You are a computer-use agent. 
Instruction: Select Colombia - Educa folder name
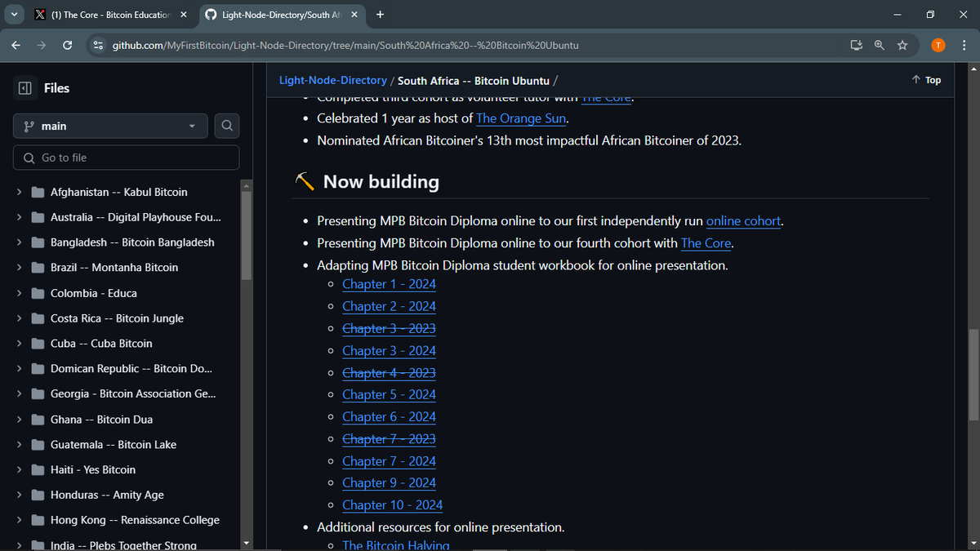[x=94, y=293]
